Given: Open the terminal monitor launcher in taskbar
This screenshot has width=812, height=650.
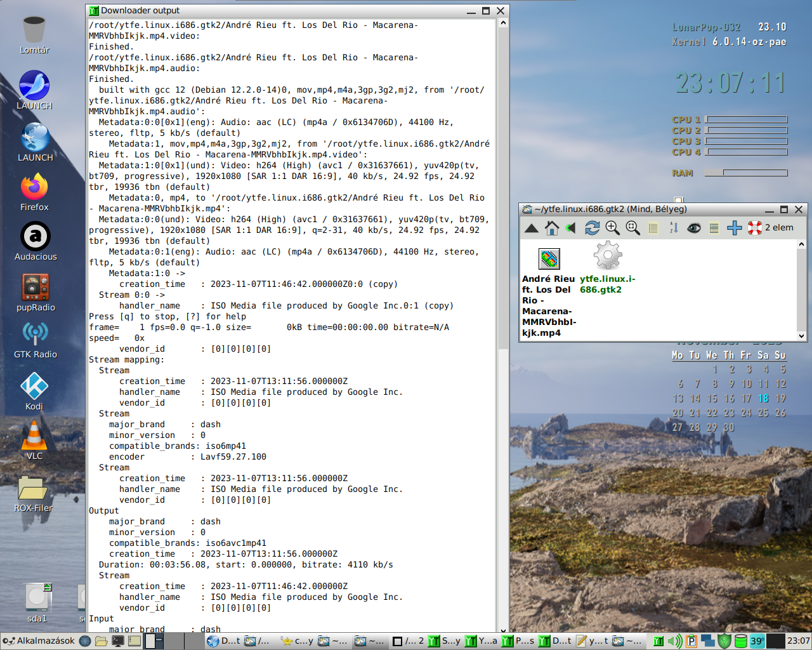Looking at the screenshot, I should tap(117, 641).
